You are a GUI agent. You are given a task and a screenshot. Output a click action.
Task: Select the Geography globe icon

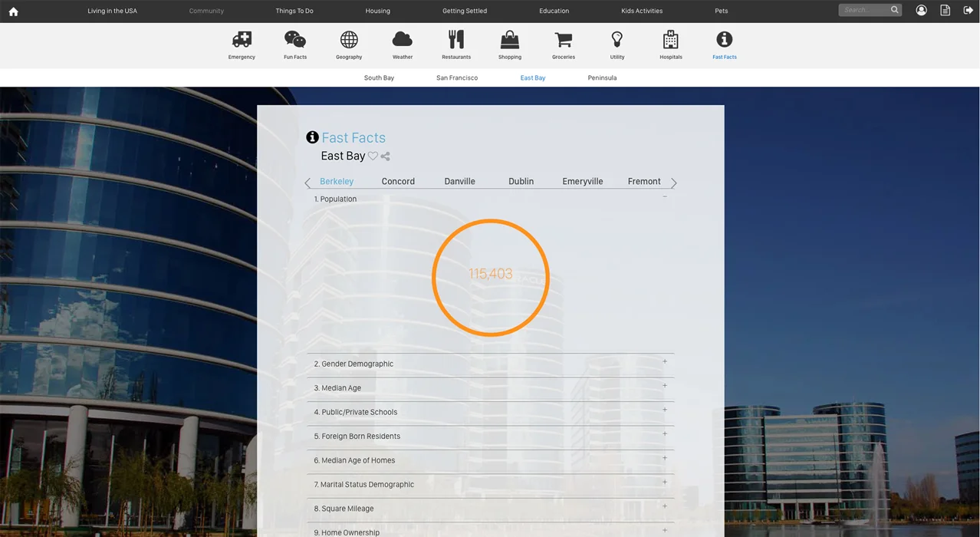(x=349, y=40)
